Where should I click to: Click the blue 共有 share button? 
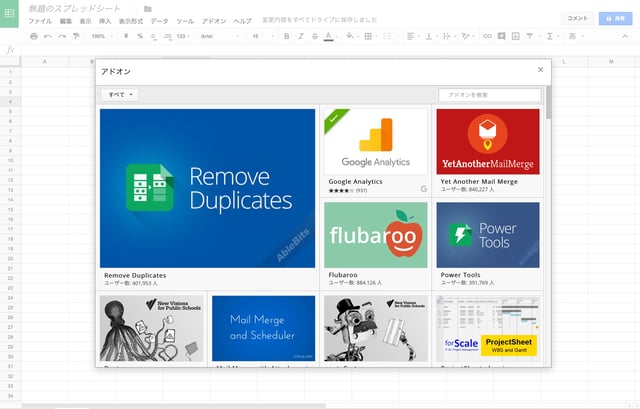click(616, 18)
